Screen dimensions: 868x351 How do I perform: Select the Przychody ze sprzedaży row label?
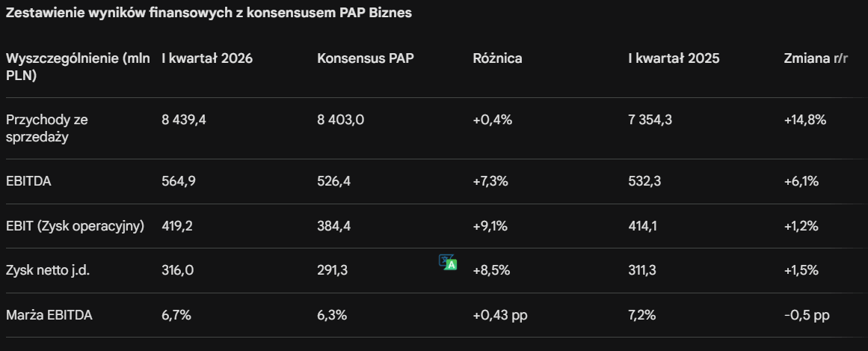[x=47, y=128]
